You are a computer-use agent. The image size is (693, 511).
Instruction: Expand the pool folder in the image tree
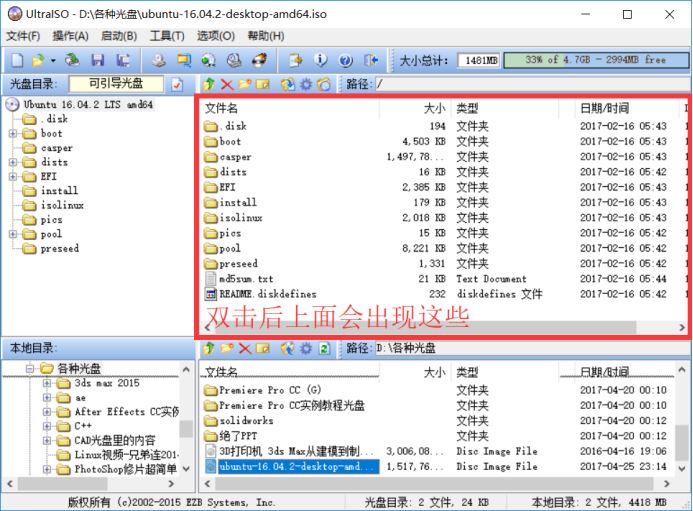[13, 234]
